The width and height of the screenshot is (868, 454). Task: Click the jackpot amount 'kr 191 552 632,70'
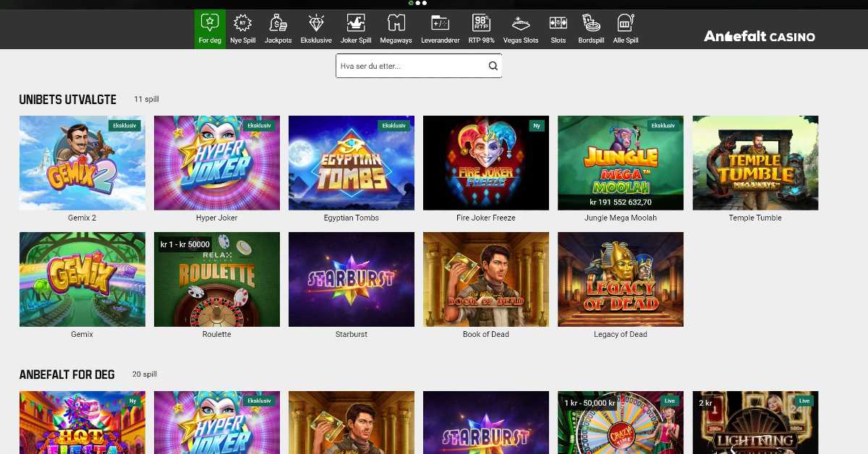(x=621, y=202)
